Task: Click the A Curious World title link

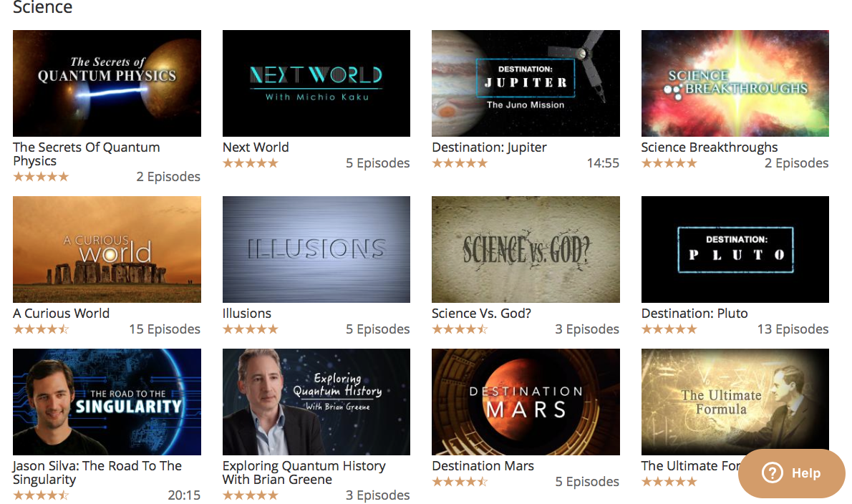Action: pos(62,314)
